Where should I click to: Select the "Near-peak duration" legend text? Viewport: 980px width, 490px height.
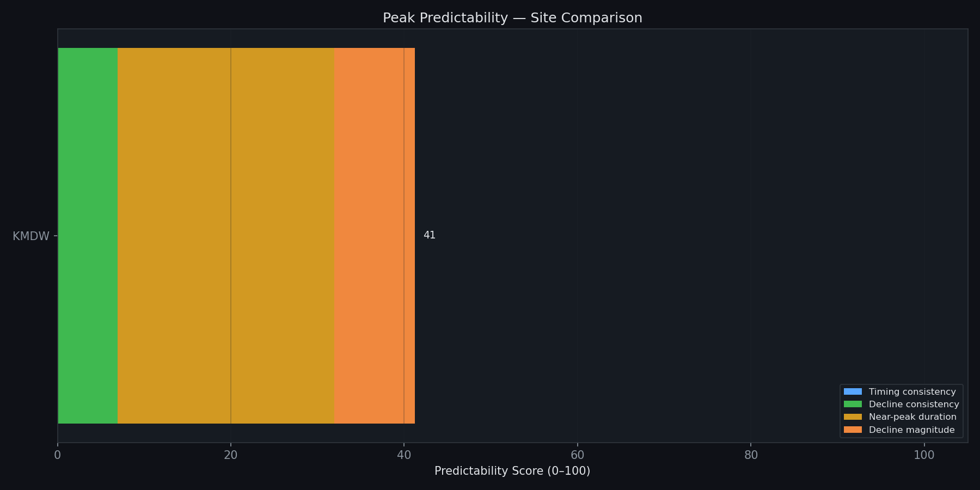click(x=912, y=417)
